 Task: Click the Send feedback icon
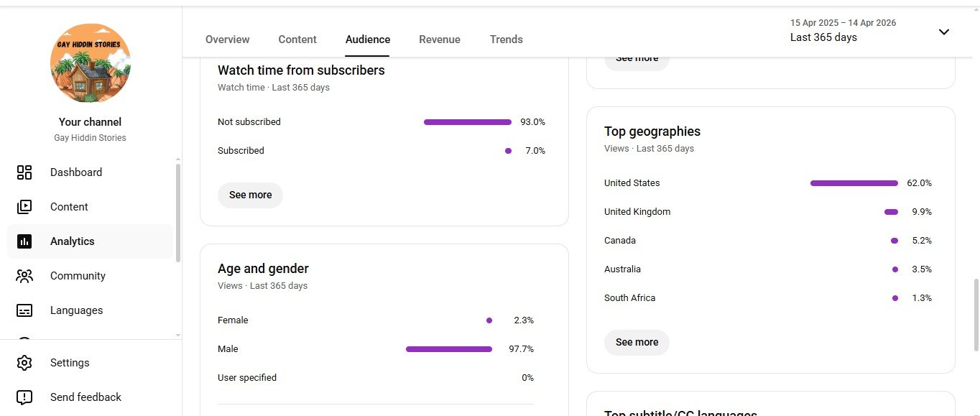click(24, 397)
